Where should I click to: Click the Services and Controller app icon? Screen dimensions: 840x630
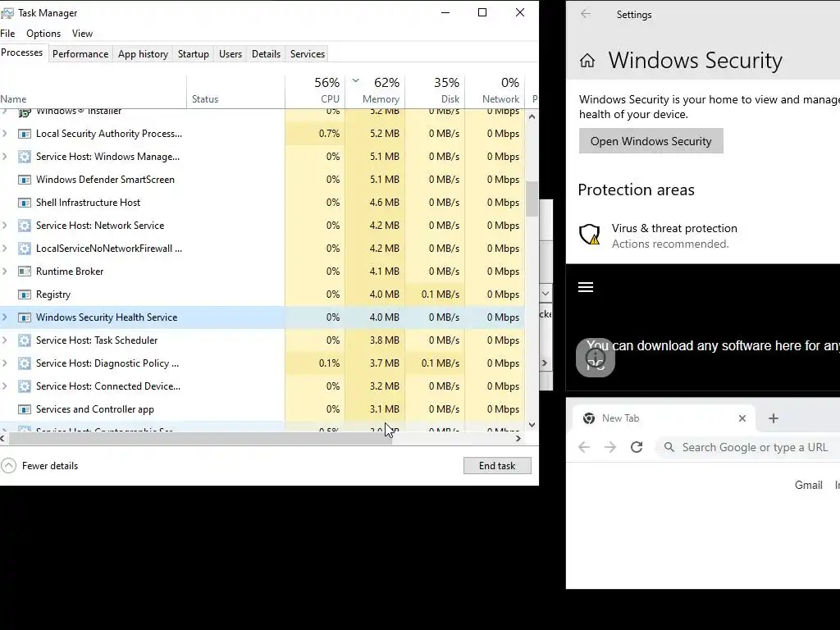[24, 409]
